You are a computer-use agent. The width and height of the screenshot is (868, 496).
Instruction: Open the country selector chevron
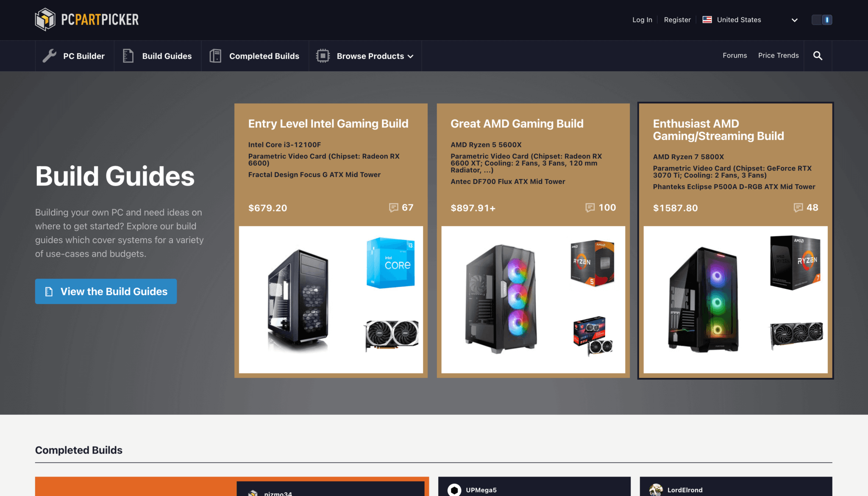click(x=794, y=20)
